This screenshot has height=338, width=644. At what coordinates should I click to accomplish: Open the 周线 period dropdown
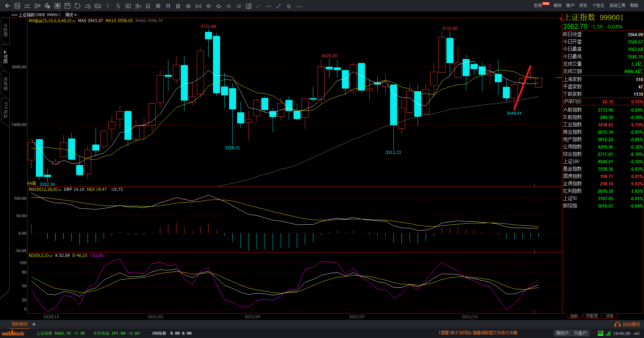(71, 15)
